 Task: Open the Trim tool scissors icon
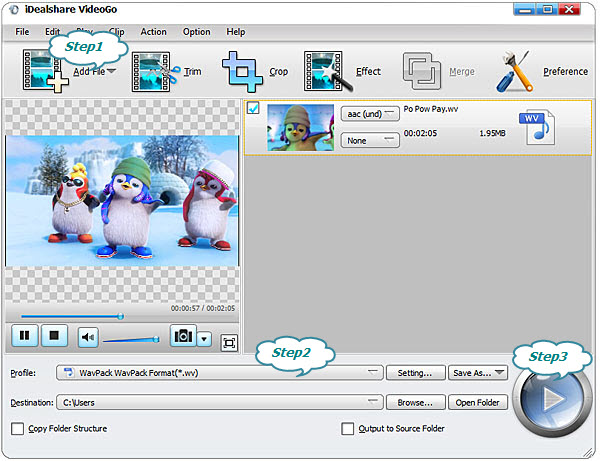coord(156,72)
